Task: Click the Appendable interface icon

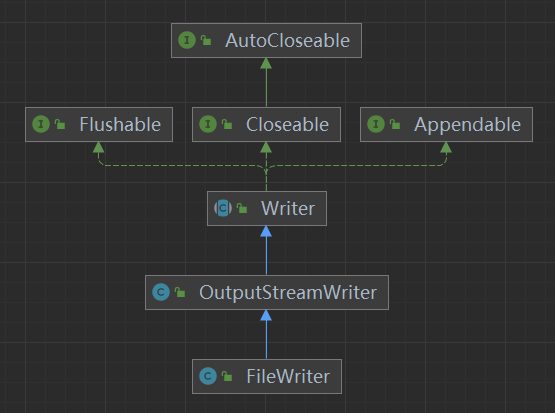Action: (x=376, y=124)
